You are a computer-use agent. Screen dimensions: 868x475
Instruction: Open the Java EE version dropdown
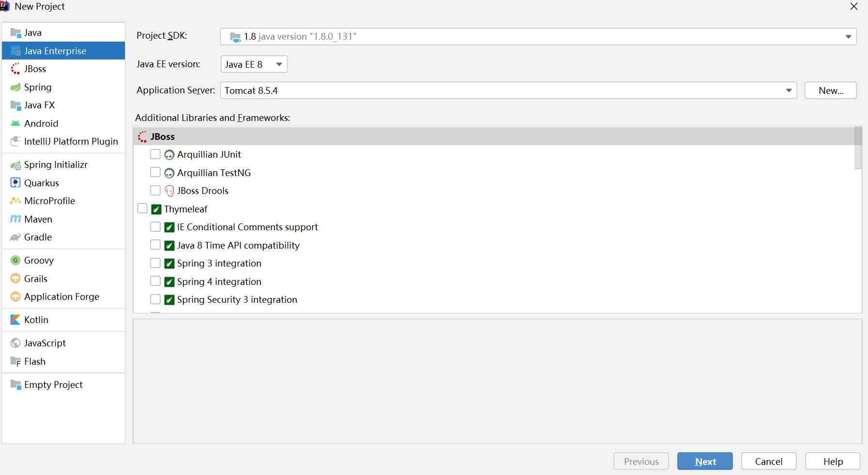tap(254, 64)
